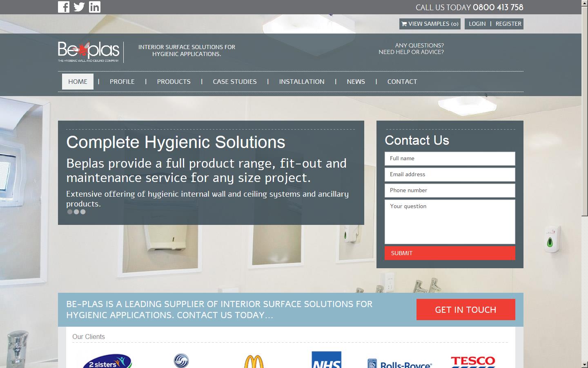Click the McDonald's client logo

(254, 361)
